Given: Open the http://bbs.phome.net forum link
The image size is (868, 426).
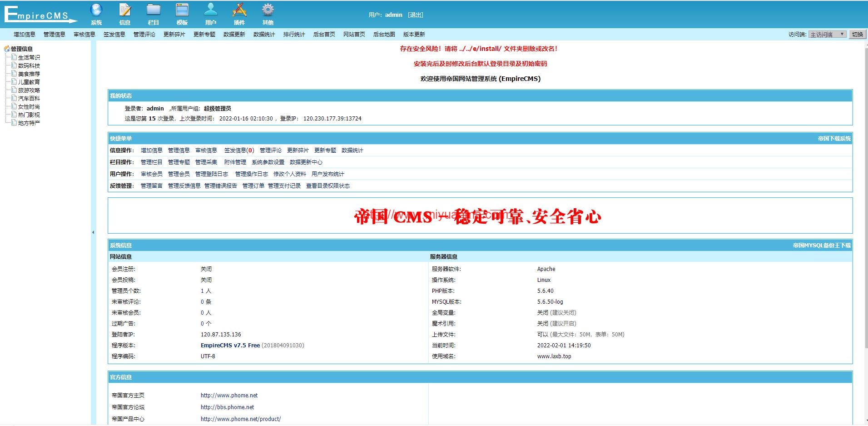Looking at the screenshot, I should pyautogui.click(x=228, y=407).
